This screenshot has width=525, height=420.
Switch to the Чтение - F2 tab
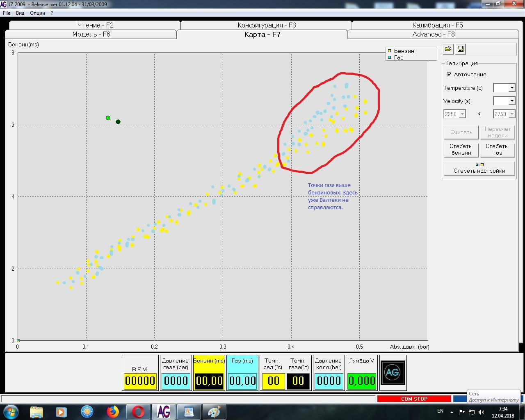click(x=95, y=25)
